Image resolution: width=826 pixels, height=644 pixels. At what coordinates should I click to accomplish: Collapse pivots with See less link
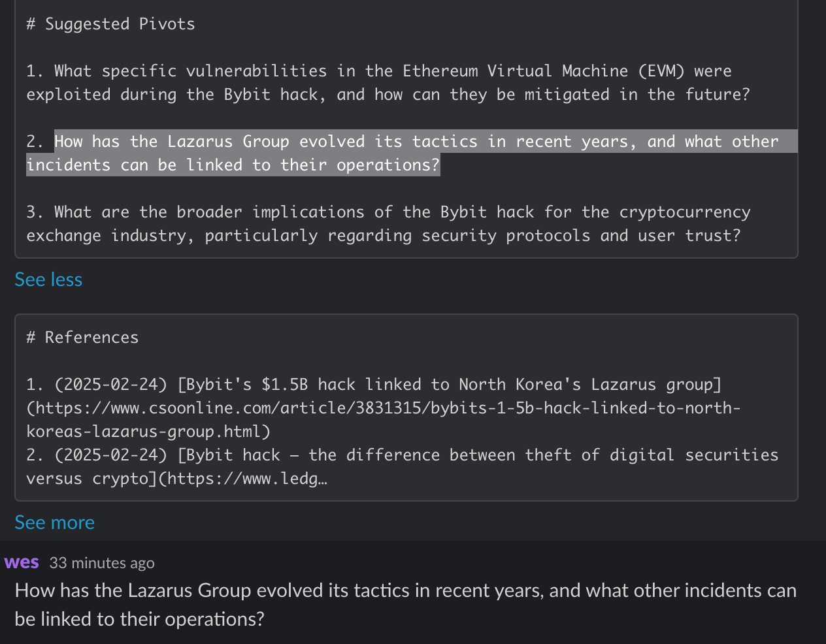(x=48, y=280)
